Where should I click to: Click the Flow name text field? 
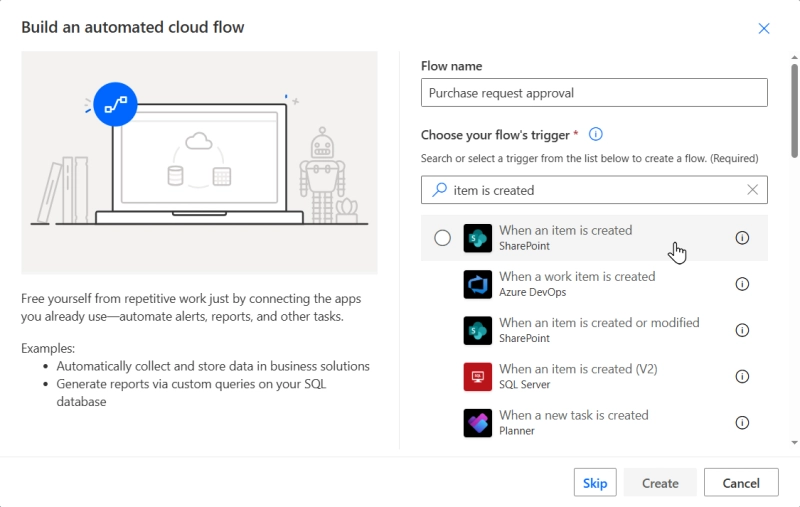tap(594, 93)
